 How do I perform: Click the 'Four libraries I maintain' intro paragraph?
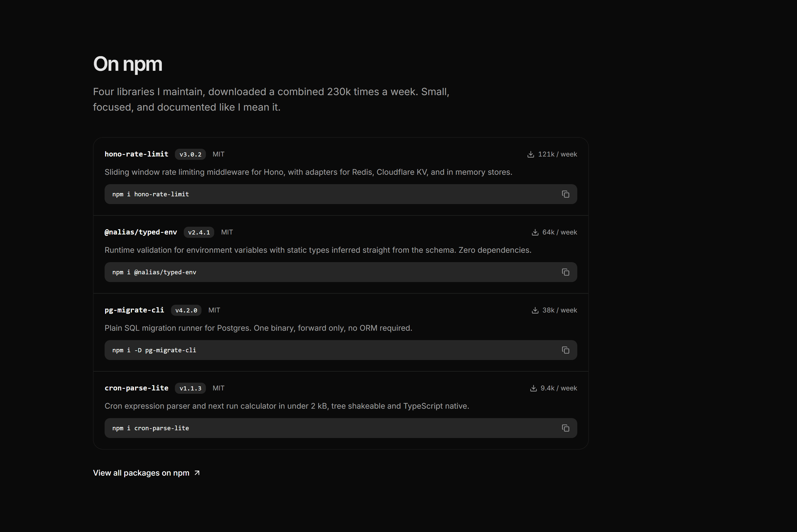271,100
